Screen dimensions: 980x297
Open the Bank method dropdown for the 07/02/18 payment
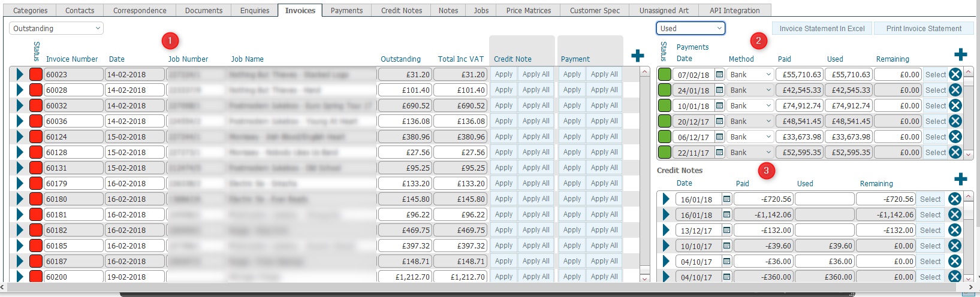pos(750,74)
